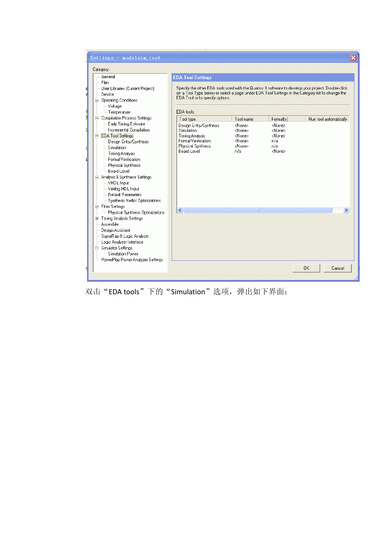Open Design Entry/Synthesis in the Category tree

pyautogui.click(x=128, y=141)
